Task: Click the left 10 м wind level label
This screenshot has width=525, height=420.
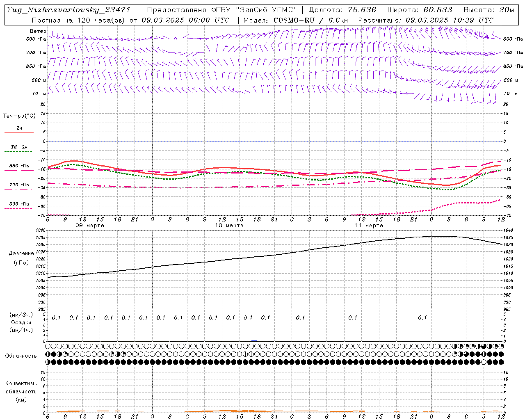Action: coord(39,94)
